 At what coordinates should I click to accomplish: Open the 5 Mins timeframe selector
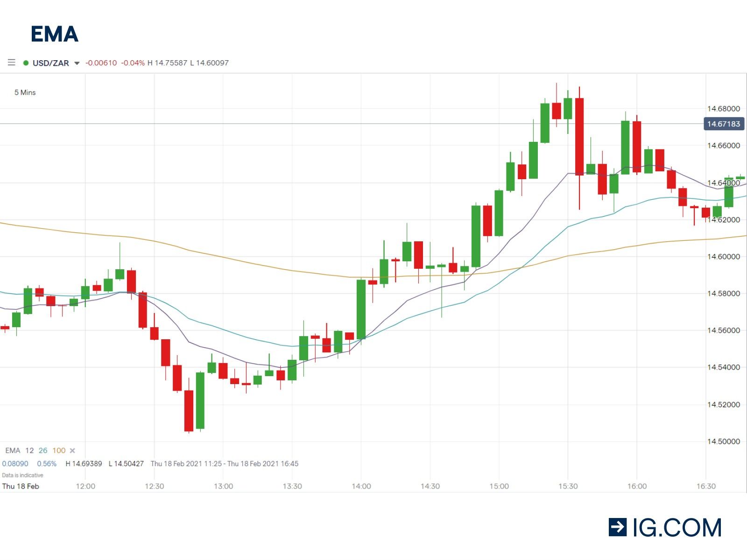[x=25, y=92]
